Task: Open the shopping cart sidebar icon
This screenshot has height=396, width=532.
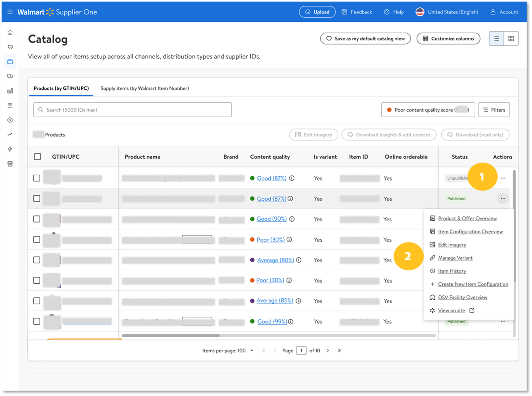Action: [x=10, y=47]
